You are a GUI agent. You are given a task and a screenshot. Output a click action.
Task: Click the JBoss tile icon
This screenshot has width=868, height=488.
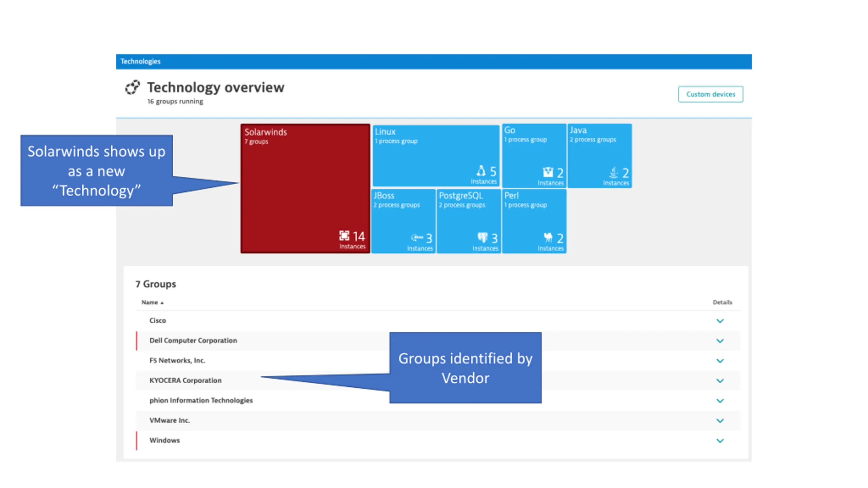tap(417, 238)
